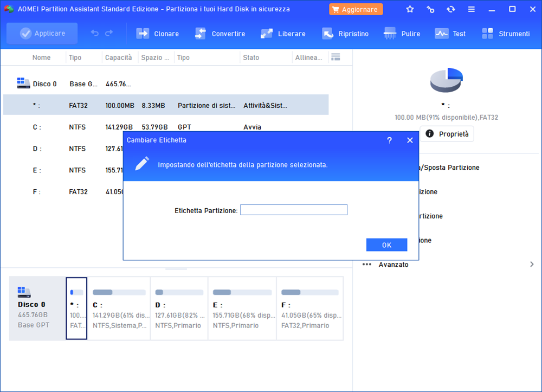Select the * : partition block in disk map

76,309
